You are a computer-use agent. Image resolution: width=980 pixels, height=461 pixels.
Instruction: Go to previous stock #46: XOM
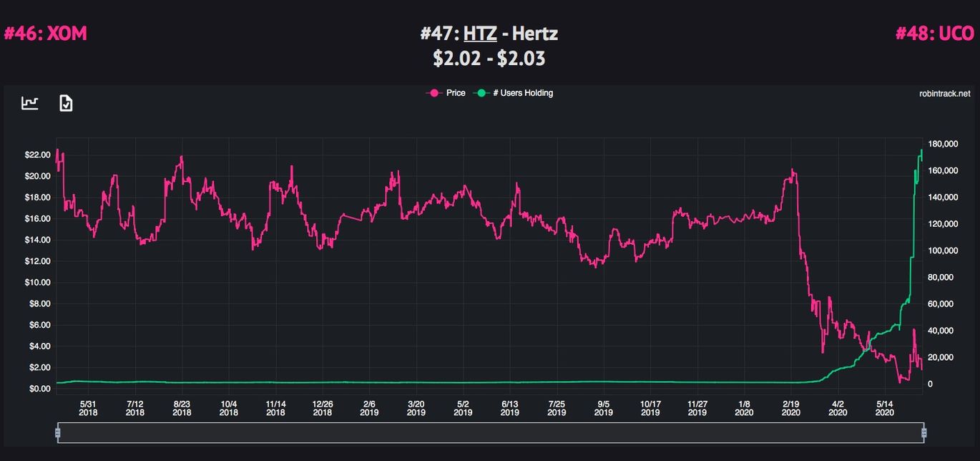(46, 34)
